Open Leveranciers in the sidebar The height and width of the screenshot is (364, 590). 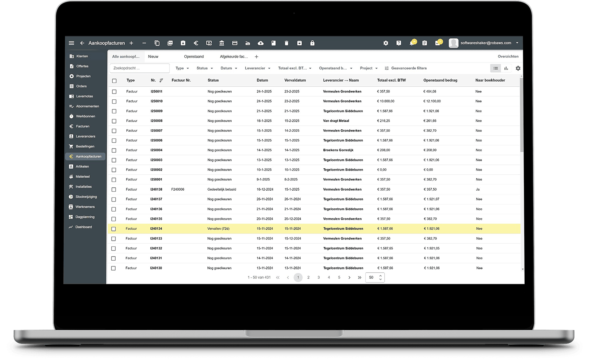click(x=85, y=136)
